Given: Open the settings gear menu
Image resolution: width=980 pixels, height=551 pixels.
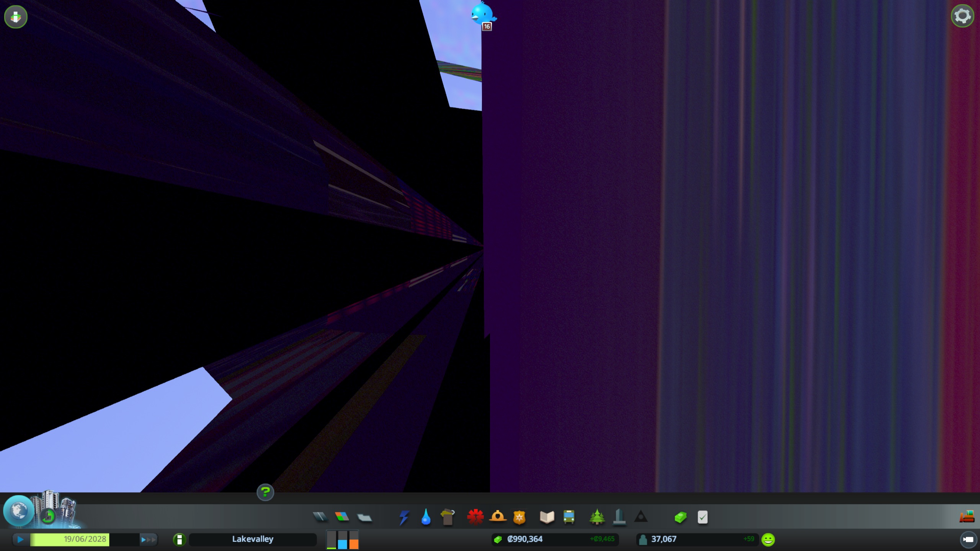Looking at the screenshot, I should click(x=962, y=16).
